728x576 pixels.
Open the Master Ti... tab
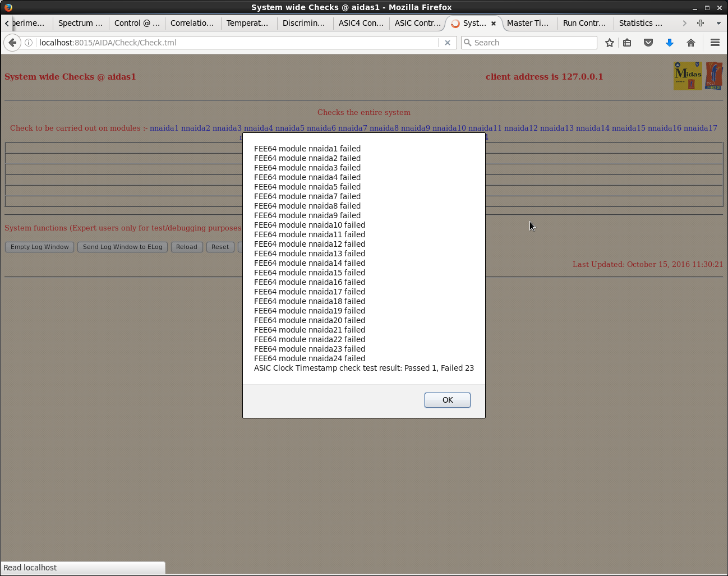coord(529,23)
